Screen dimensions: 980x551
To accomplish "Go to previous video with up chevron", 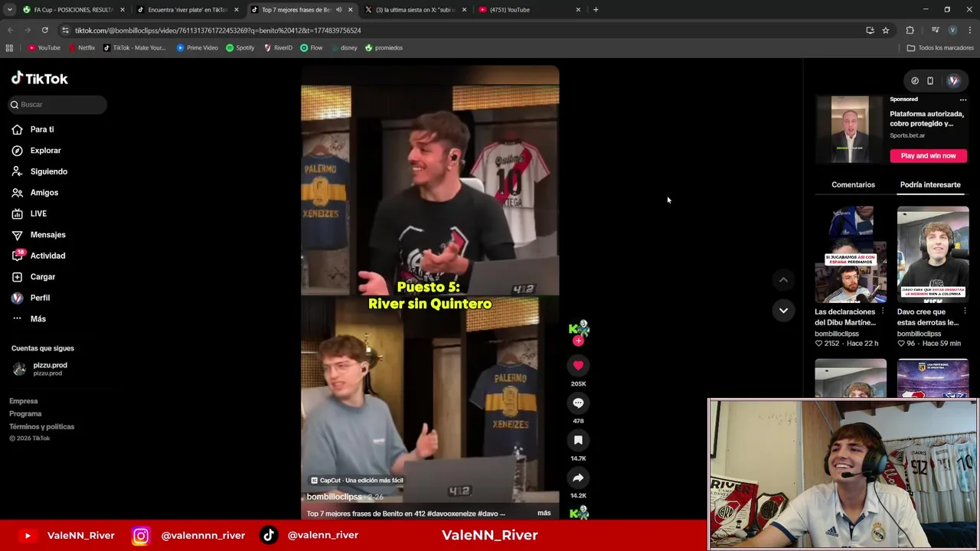I will (x=783, y=280).
